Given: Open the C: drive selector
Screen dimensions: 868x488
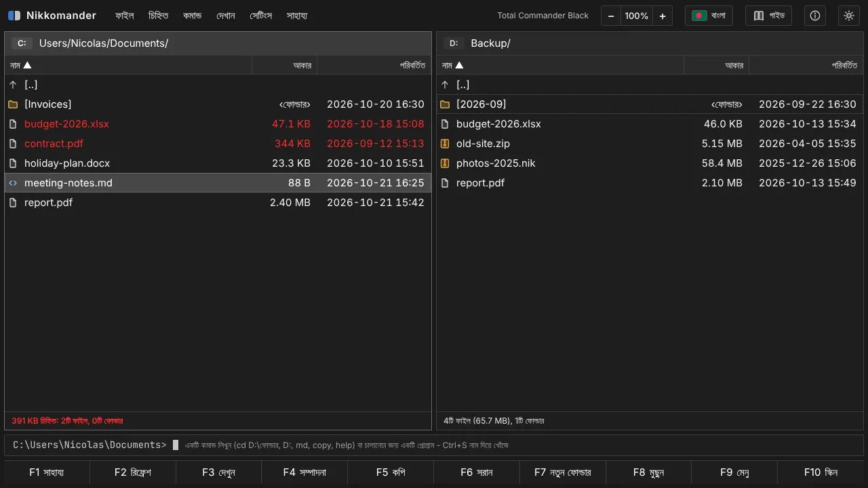Looking at the screenshot, I should (x=22, y=43).
